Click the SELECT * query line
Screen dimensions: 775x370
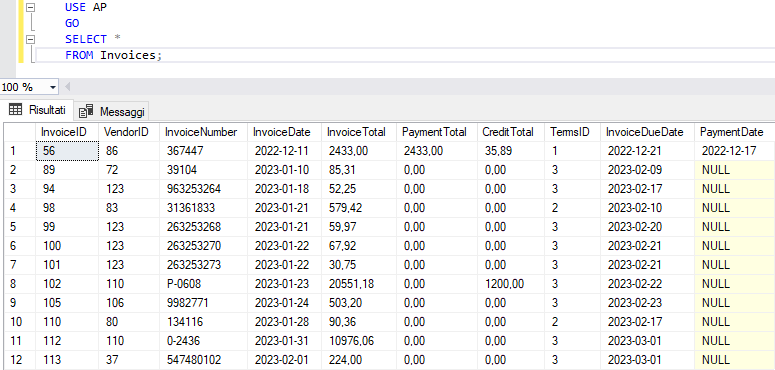[93, 40]
